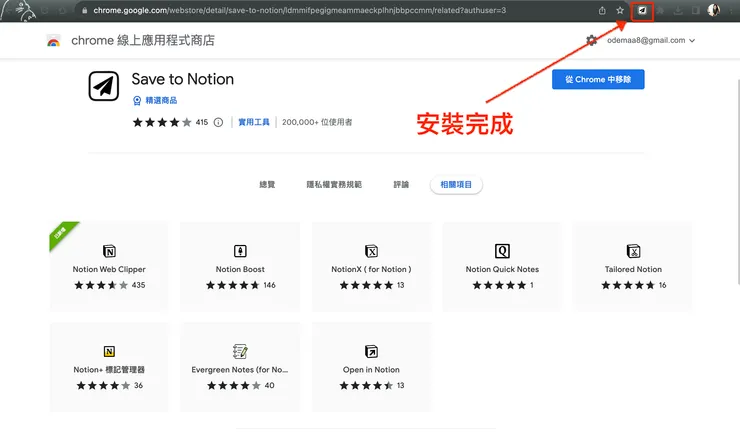Open the Chrome profile avatar
Image resolution: width=740 pixels, height=437 pixels.
[x=714, y=10]
